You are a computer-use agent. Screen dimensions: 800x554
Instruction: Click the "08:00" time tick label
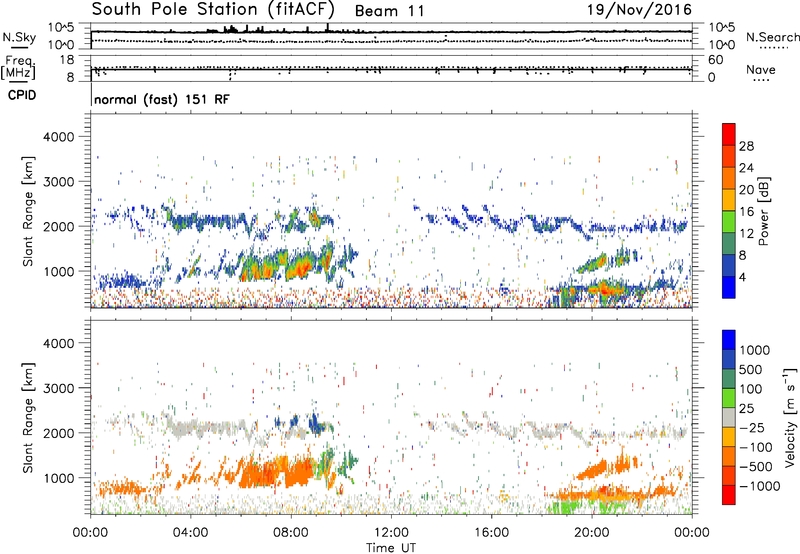pos(291,533)
